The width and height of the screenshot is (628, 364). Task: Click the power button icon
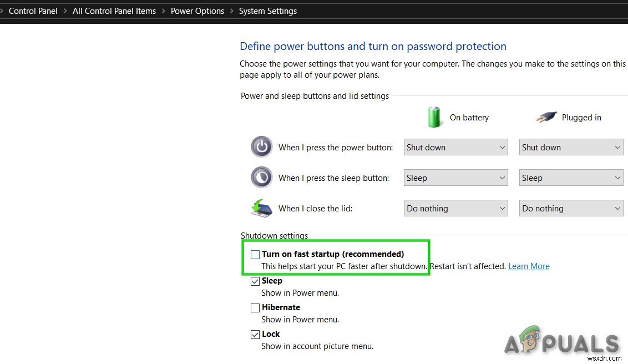tap(261, 146)
